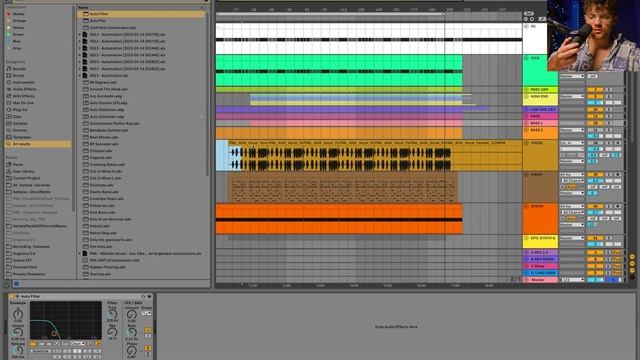Click the Auto Filter LFO rate knob

click(131, 333)
